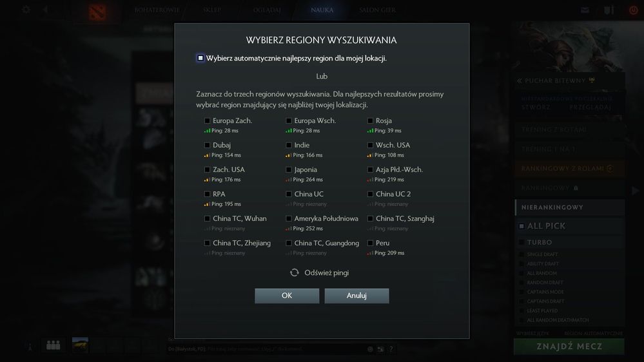Collapse the Puchar Bitewny panel chevron

click(520, 81)
